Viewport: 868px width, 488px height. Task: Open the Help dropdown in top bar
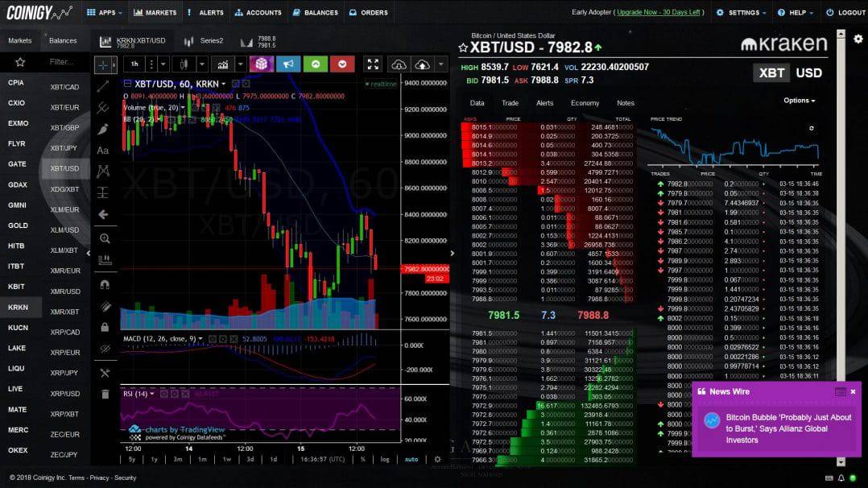tap(796, 12)
